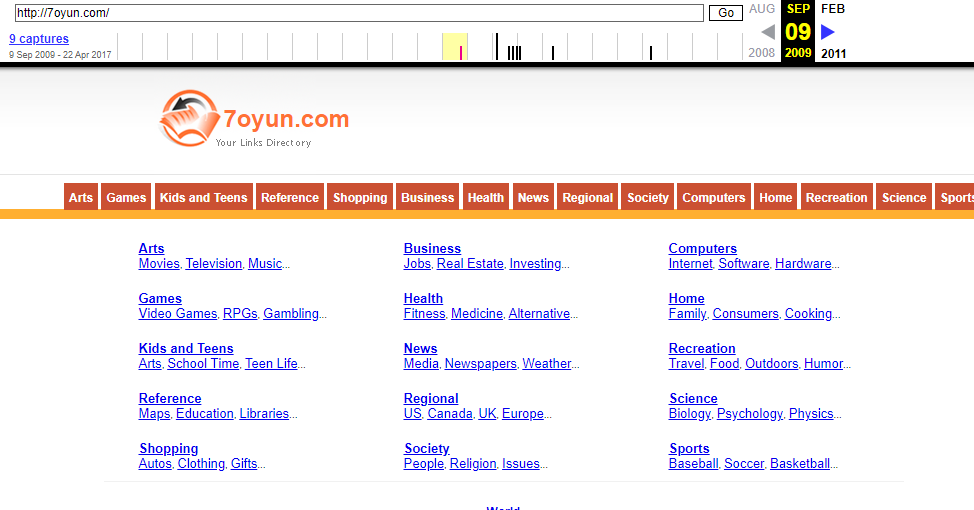
Task: Open the Games navigation tab
Action: (x=126, y=198)
